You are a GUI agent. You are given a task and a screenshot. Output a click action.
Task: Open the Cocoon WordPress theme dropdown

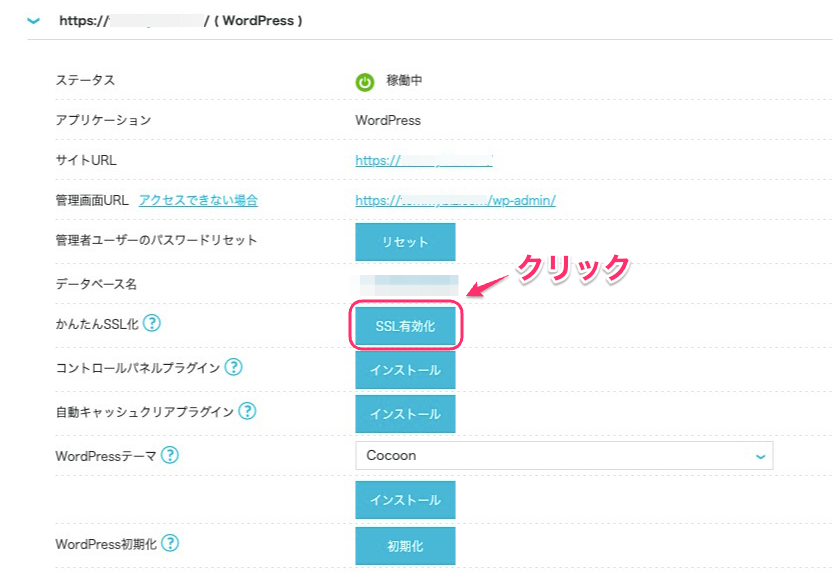pos(563,456)
